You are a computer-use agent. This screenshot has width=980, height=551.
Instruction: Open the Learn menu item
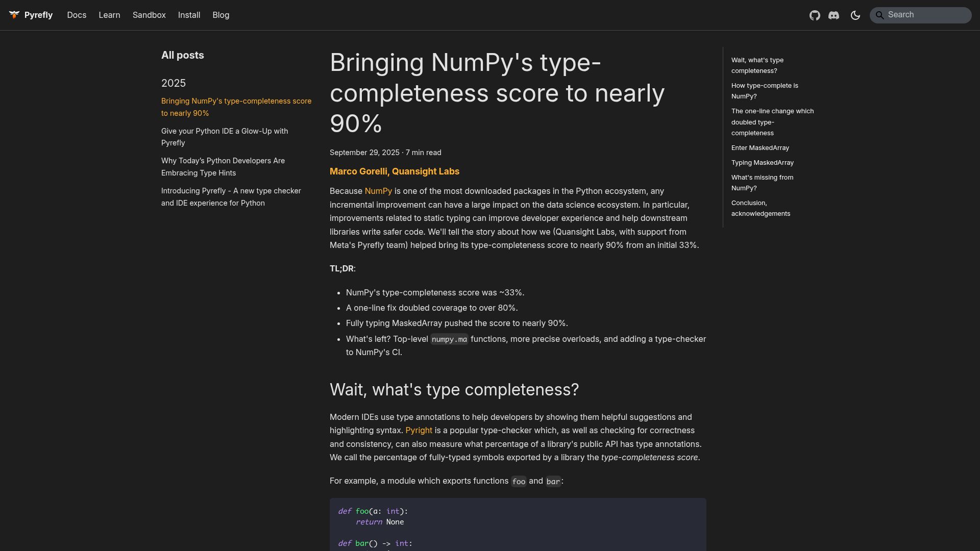[109, 15]
